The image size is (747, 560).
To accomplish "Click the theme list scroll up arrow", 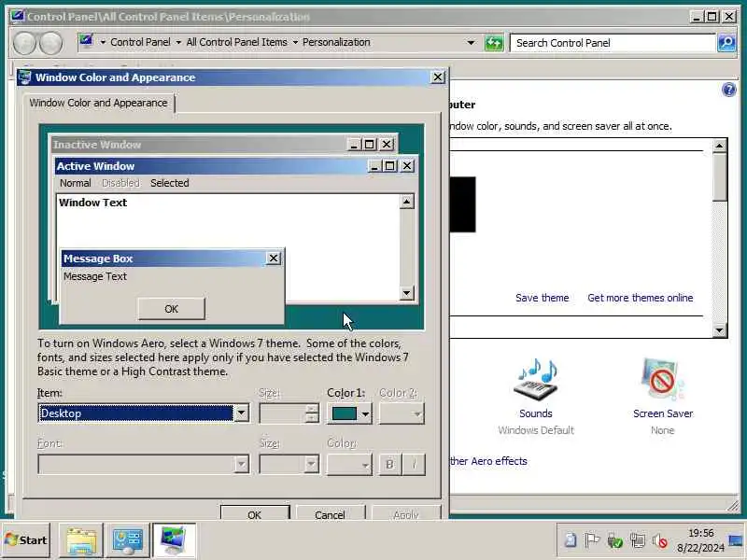I will pos(719,146).
